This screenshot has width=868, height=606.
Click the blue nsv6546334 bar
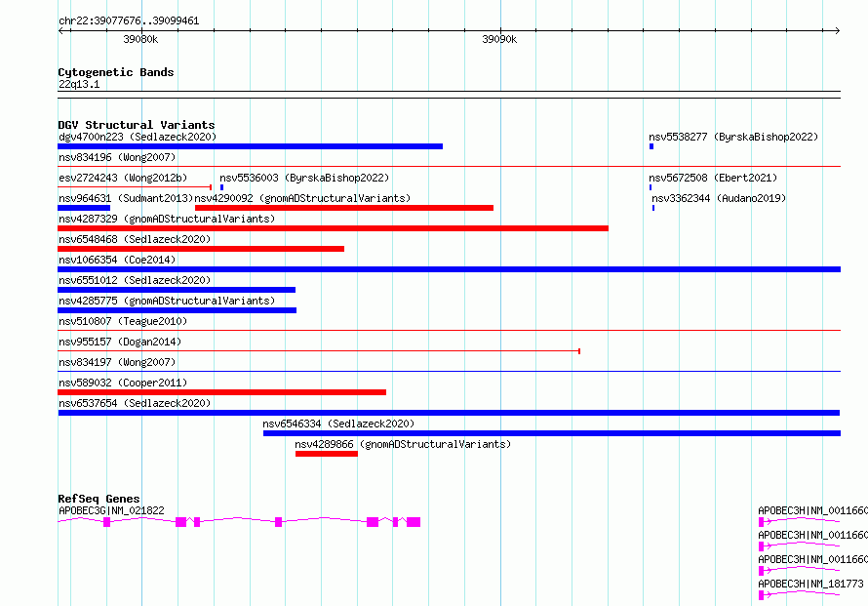(552, 433)
